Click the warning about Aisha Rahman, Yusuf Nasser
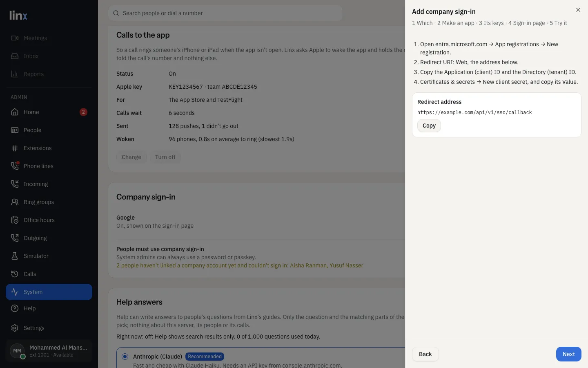The height and width of the screenshot is (368, 588). [x=240, y=265]
